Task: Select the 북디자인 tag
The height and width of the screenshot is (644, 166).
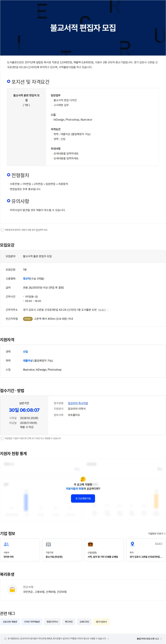Action: coord(69,622)
